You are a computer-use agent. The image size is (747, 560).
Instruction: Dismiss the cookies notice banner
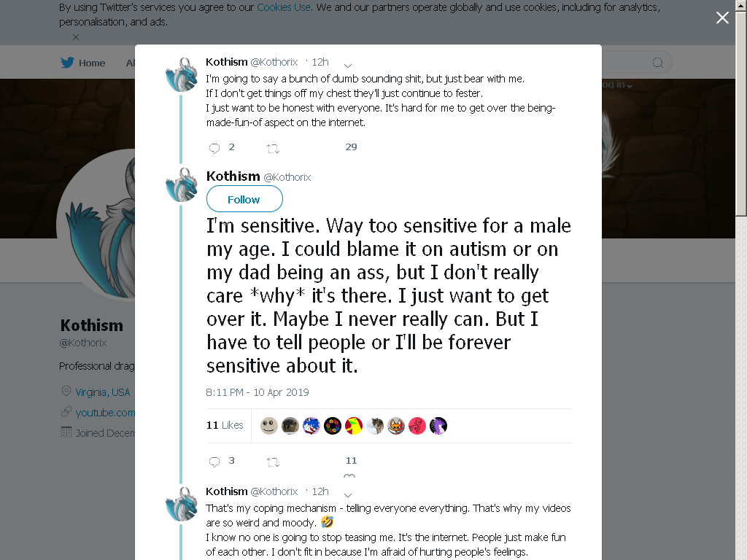[76, 36]
